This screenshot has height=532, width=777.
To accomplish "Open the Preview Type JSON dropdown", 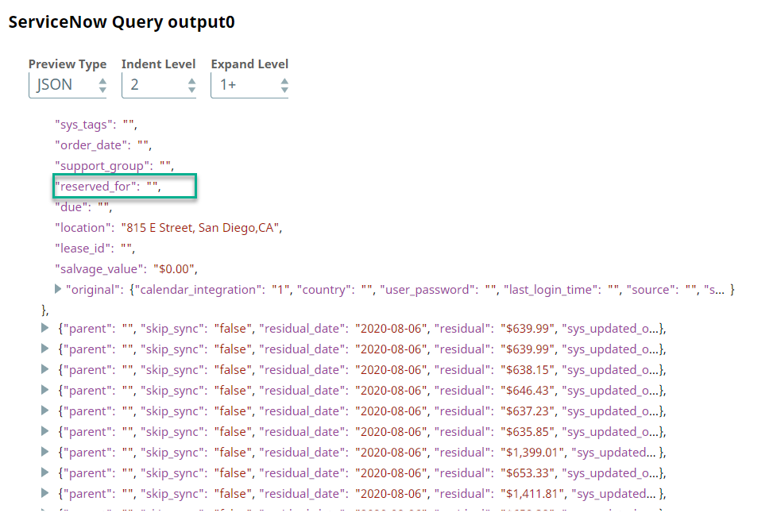I will 68,85.
